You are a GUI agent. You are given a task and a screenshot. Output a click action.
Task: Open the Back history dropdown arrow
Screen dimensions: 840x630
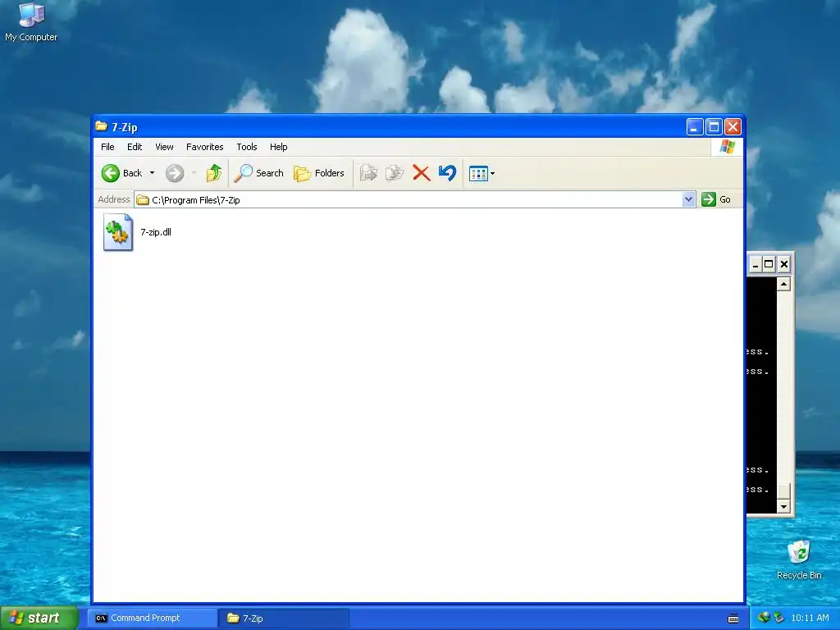coord(152,173)
